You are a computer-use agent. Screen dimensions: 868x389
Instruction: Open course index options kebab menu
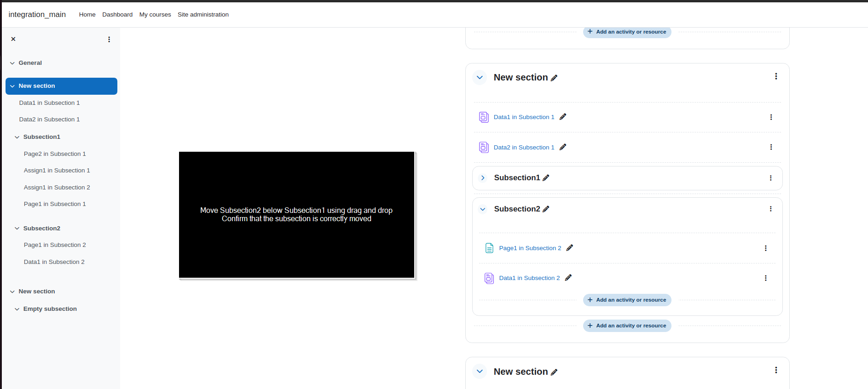109,40
